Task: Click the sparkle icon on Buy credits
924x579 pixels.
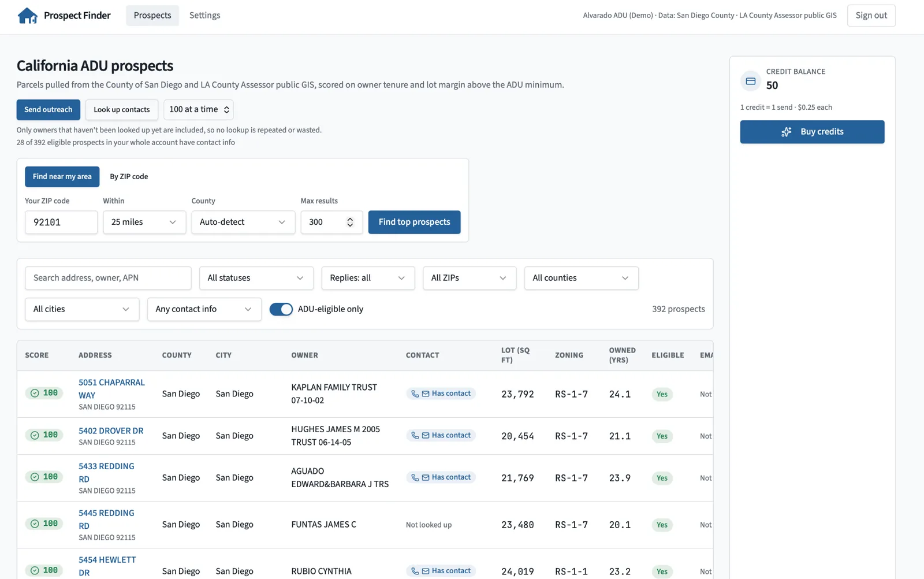Action: [786, 132]
